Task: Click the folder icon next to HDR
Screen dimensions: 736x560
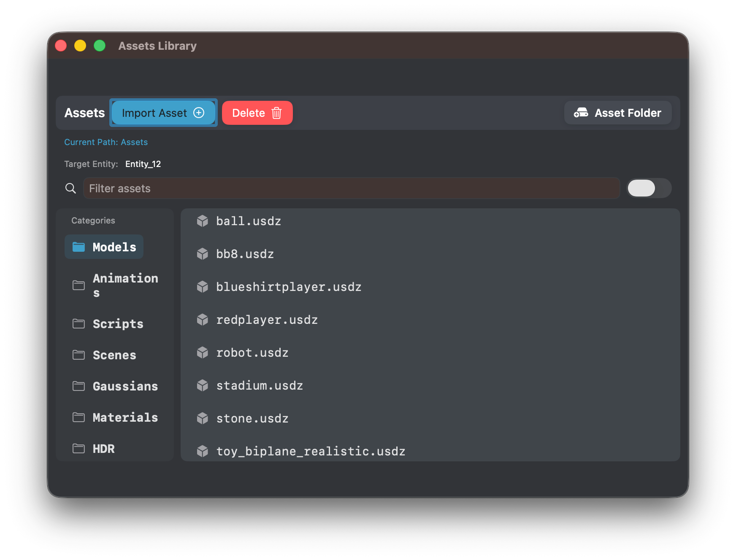Action: pos(78,449)
